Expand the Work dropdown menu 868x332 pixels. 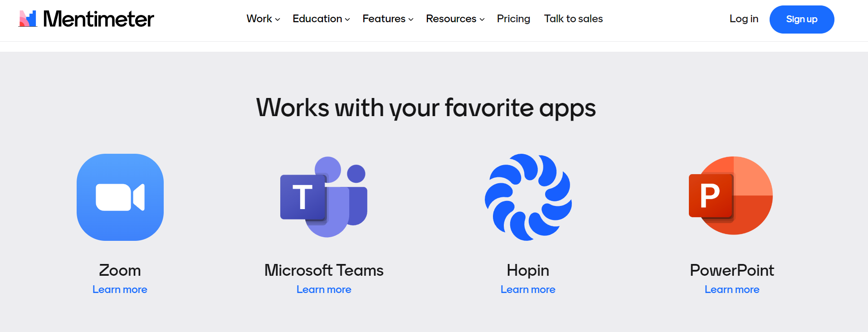[263, 19]
